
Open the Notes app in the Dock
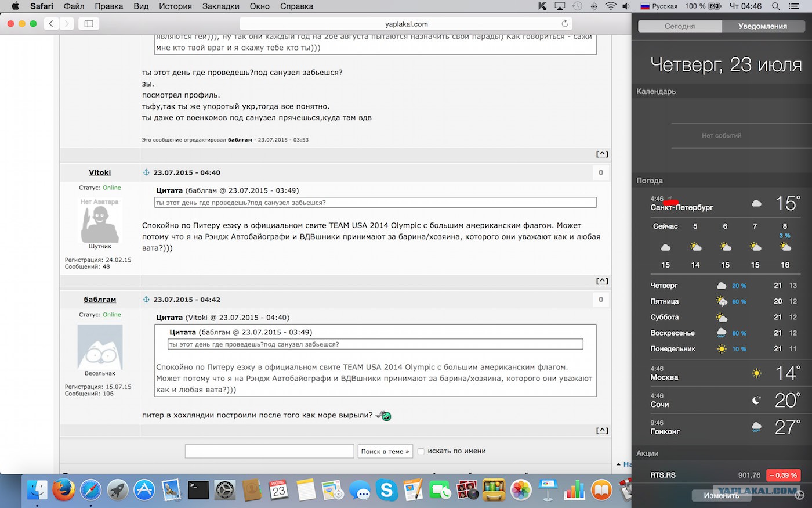(x=306, y=491)
